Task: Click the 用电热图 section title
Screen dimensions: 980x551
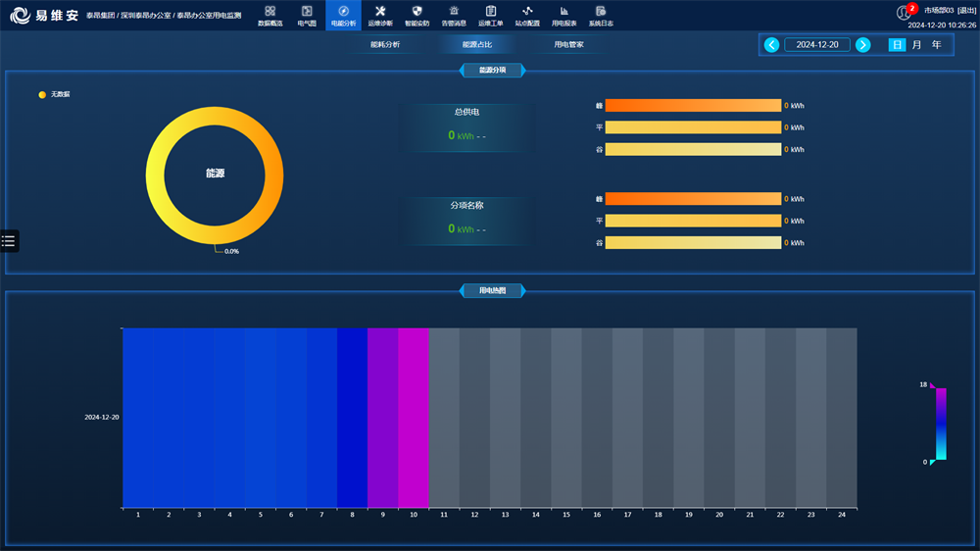Action: coord(493,291)
